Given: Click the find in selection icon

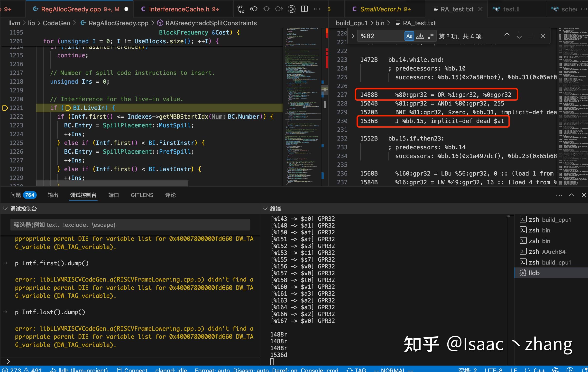Looking at the screenshot, I should (531, 36).
